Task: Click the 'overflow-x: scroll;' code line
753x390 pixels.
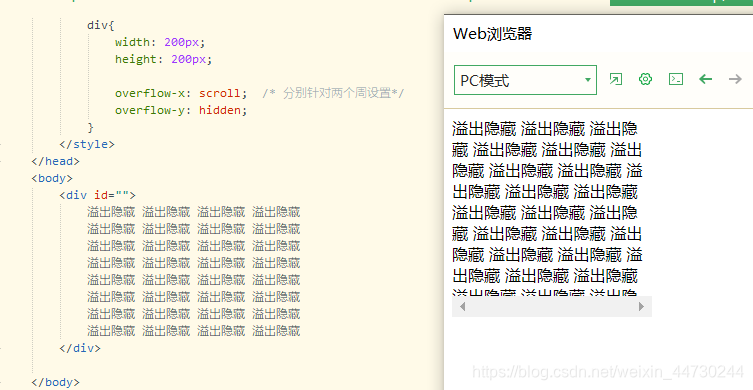Action: pos(181,93)
